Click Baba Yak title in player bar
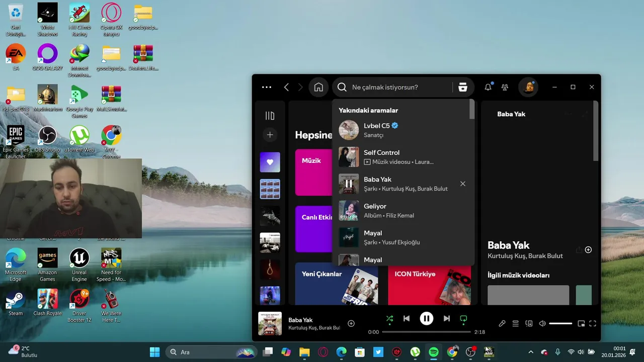The height and width of the screenshot is (362, 644). [x=300, y=320]
